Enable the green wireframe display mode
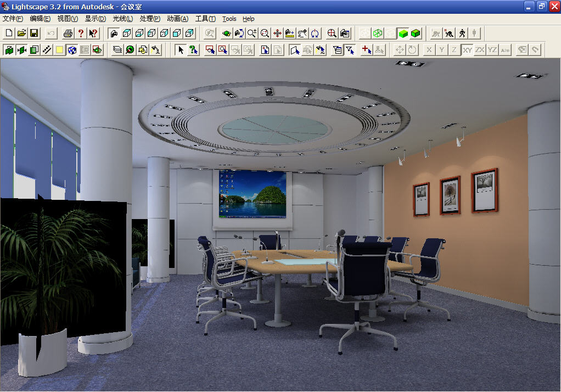The height and width of the screenshot is (392, 561). click(378, 33)
